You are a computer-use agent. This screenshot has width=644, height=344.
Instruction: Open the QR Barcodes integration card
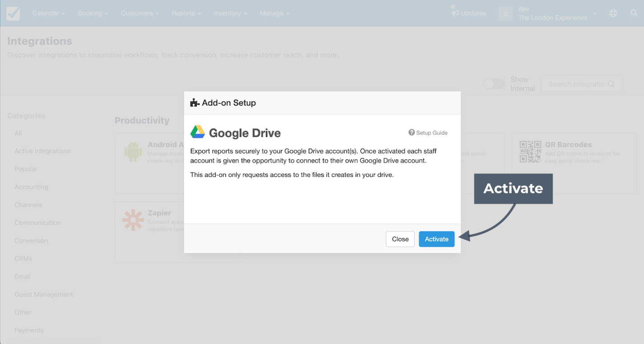(x=574, y=163)
